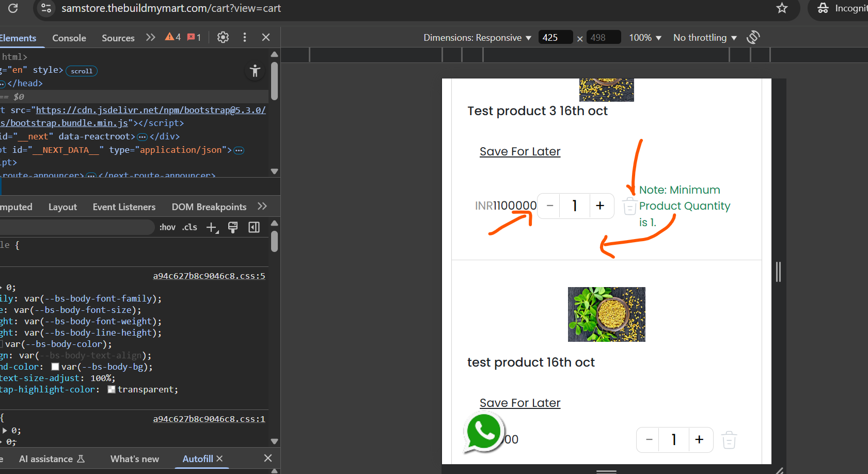
Task: Open a94c627b8c9046c8.css:5 source link
Action: coord(209,276)
